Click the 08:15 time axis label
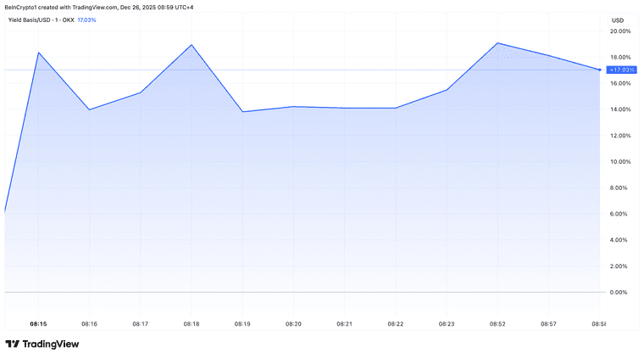 [x=38, y=323]
